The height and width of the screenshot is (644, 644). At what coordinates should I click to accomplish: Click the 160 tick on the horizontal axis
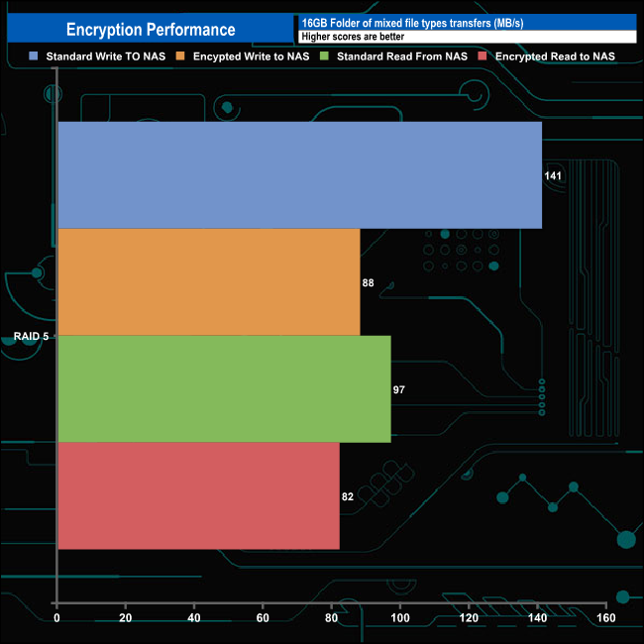605,618
